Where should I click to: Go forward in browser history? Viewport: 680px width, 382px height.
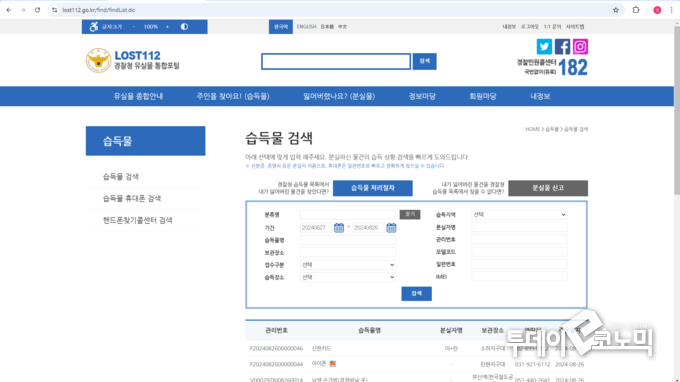click(23, 10)
